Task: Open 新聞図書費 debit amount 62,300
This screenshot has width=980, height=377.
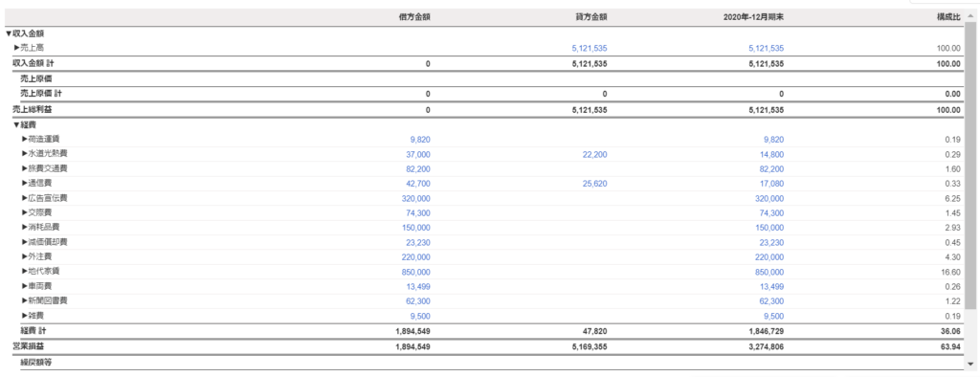Action: tap(418, 301)
